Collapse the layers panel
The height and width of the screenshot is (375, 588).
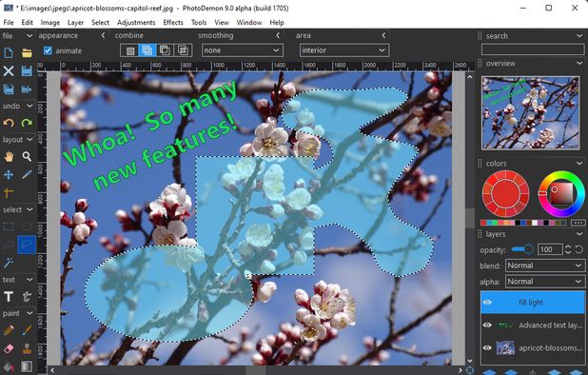(x=579, y=234)
